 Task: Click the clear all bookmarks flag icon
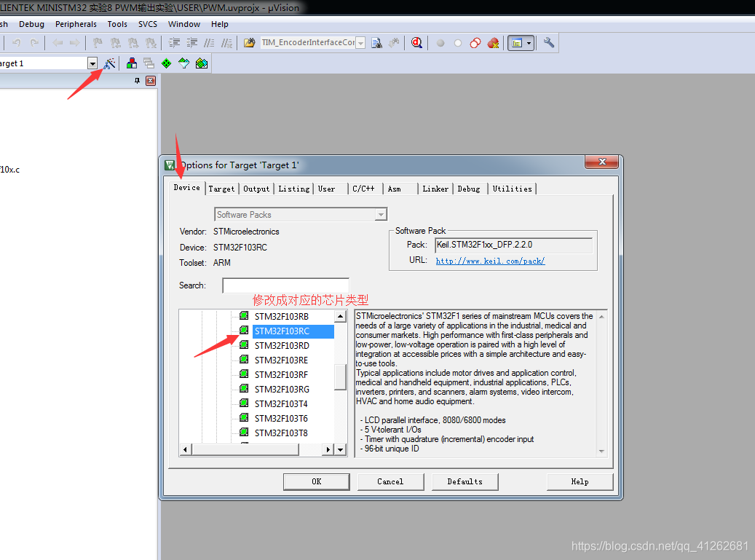[x=151, y=43]
